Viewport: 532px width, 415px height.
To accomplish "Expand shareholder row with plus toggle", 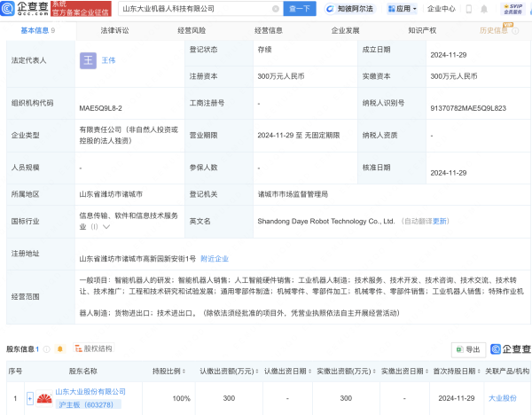I will click(30, 398).
